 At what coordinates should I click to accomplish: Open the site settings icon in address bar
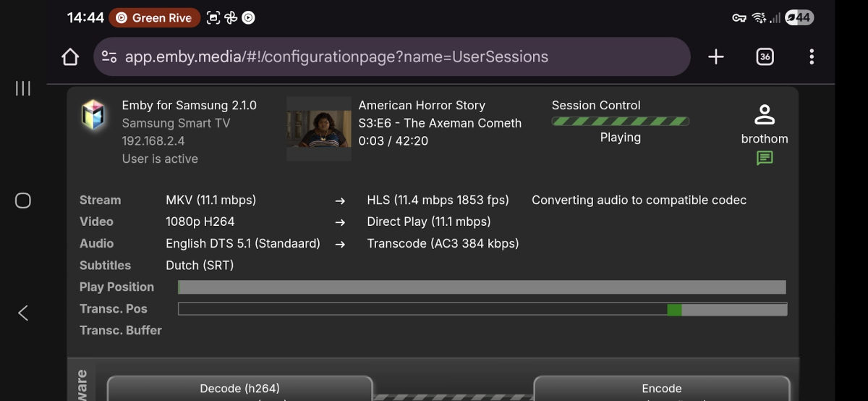(109, 56)
